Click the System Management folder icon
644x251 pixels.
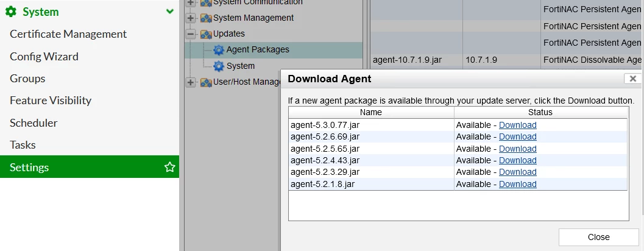pos(206,18)
